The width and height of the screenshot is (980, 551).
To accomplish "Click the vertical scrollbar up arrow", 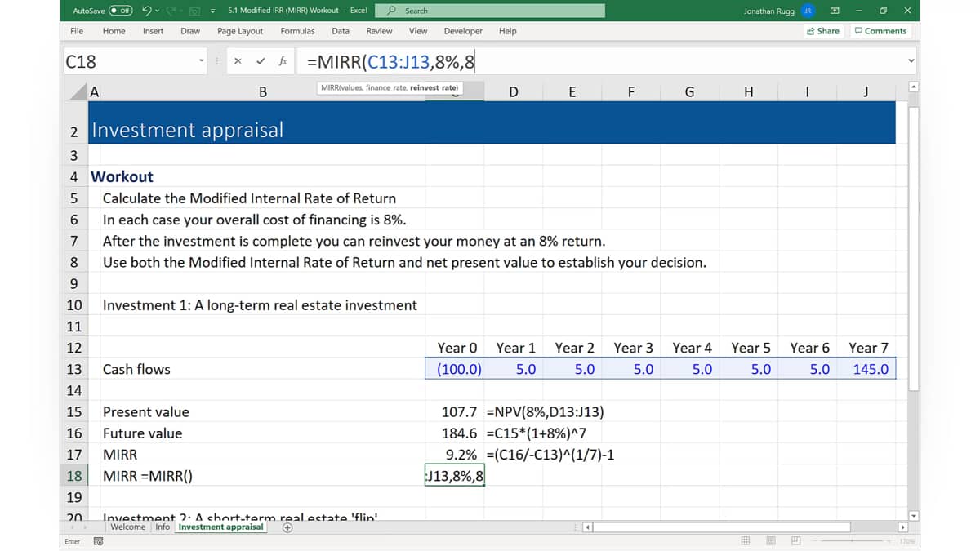I will [914, 87].
